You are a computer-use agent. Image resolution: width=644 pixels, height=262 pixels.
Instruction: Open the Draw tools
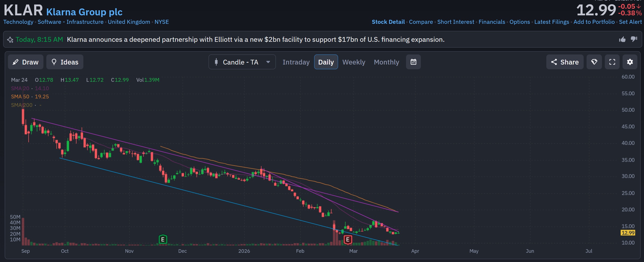click(26, 62)
